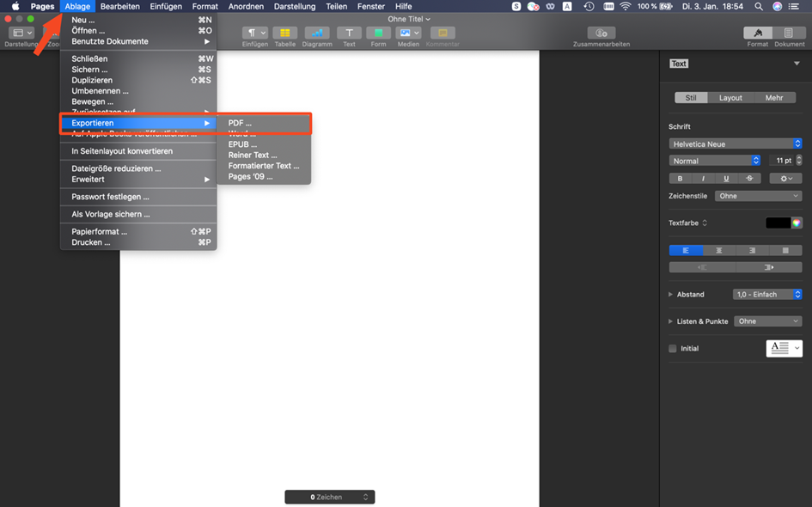Open the Initial drop cap style dropdown
Image resolution: width=812 pixels, height=507 pixels.
point(784,349)
